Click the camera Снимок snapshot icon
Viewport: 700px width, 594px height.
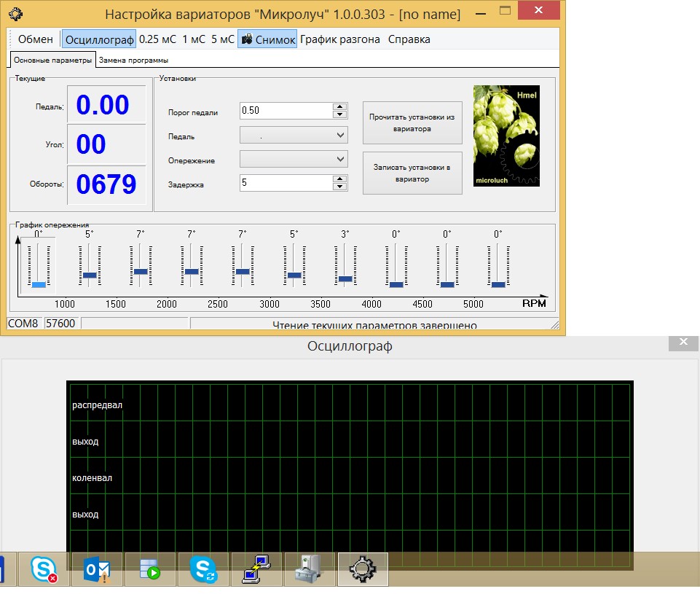[247, 39]
